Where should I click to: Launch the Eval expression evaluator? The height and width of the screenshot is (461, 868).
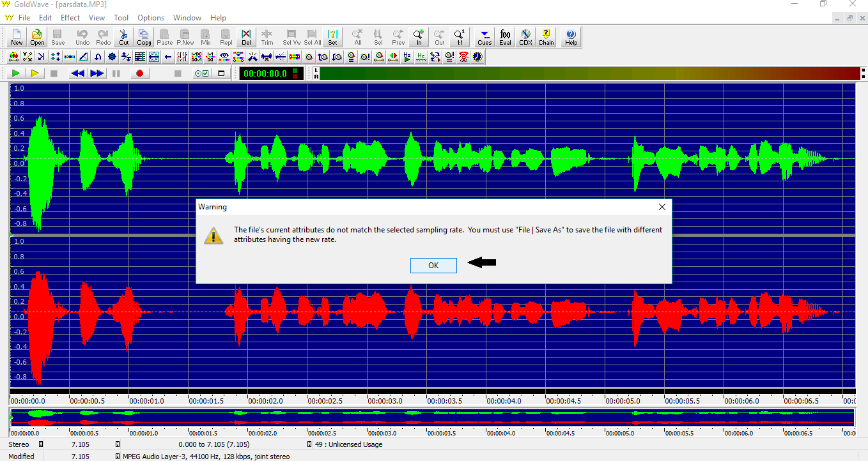pyautogui.click(x=505, y=37)
